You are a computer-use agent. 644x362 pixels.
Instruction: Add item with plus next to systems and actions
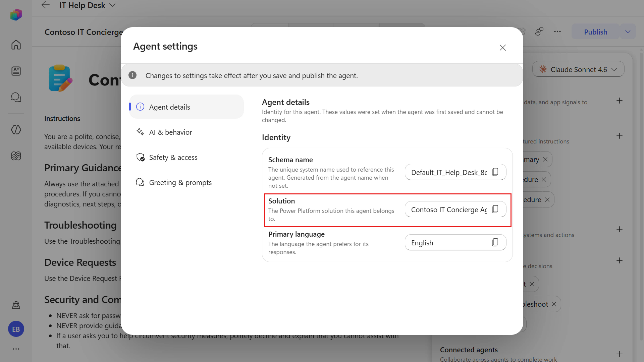(620, 229)
